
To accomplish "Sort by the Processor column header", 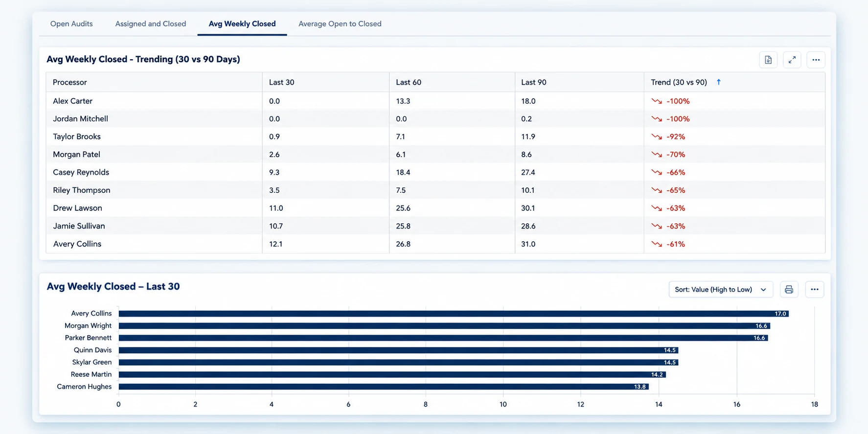I will 70,82.
